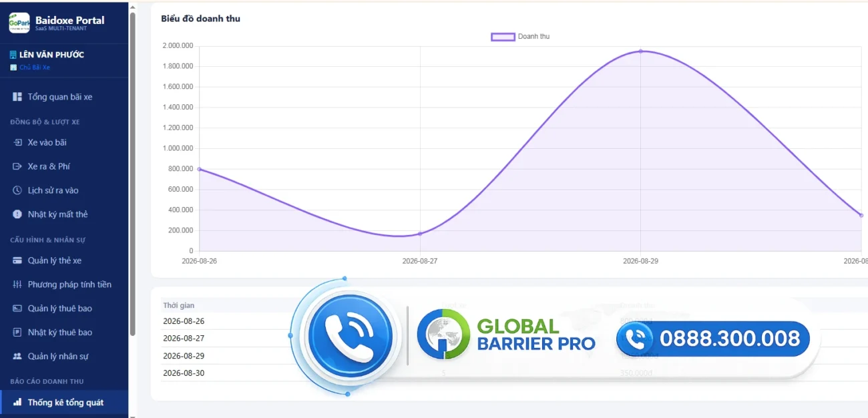Click the Tổng quan bãi xe dashboard icon
This screenshot has width=868, height=418.
click(17, 97)
